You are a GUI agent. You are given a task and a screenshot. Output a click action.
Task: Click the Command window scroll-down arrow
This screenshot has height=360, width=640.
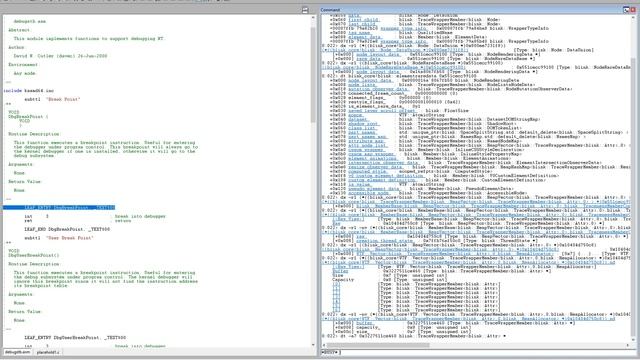633,340
